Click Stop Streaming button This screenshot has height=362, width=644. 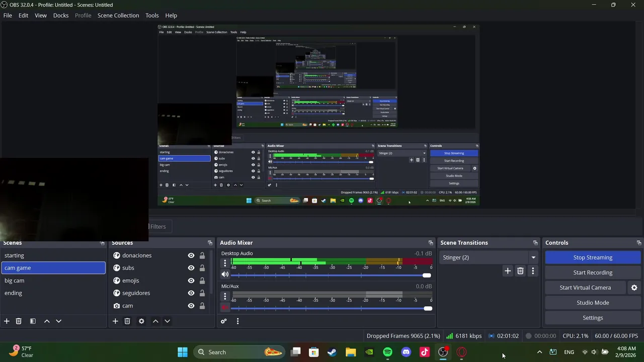point(593,257)
